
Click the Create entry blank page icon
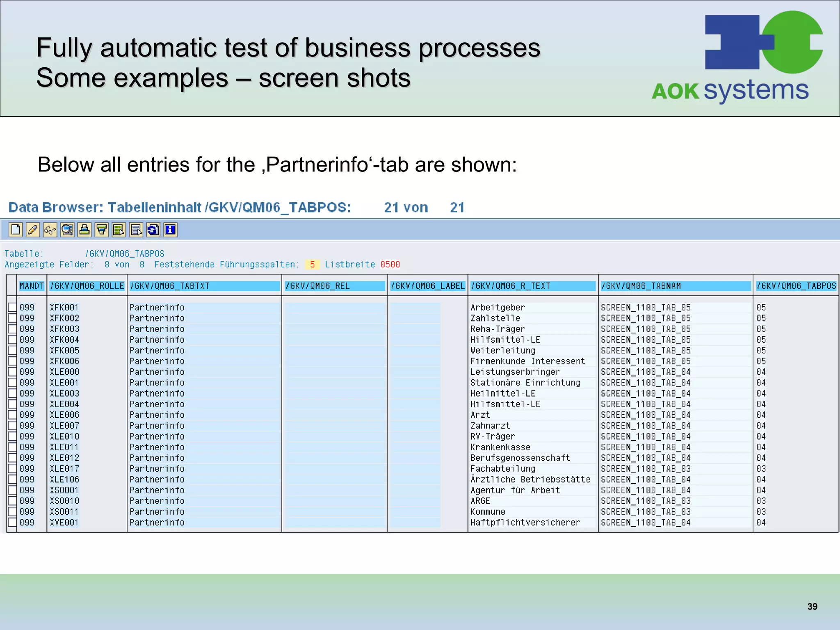click(x=16, y=230)
